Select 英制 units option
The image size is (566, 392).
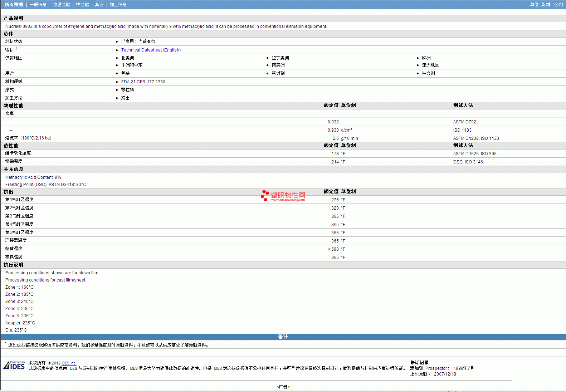545,5
